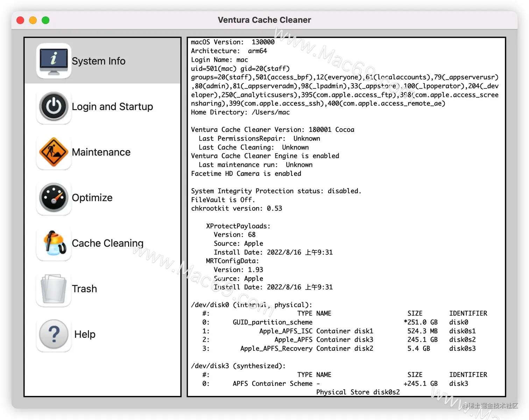Click the '*251.0 GB' size value
Image resolution: width=529 pixels, height=420 pixels.
pos(421,322)
